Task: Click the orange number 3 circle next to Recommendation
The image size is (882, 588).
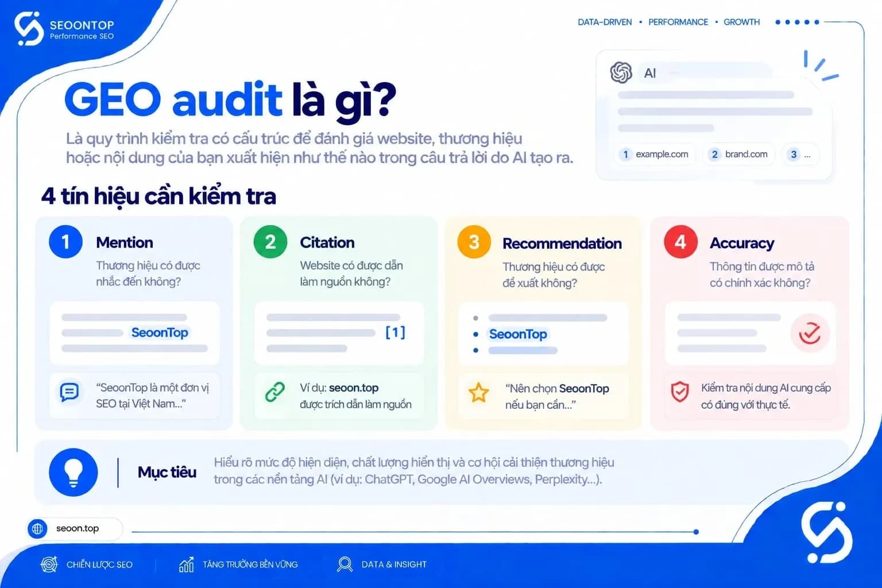Action: pos(474,242)
